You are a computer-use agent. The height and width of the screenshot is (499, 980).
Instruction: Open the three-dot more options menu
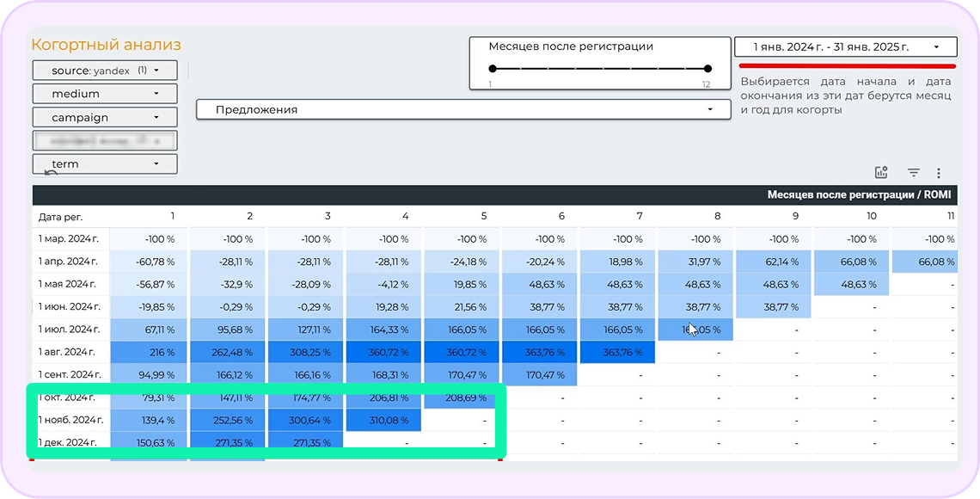tap(939, 173)
